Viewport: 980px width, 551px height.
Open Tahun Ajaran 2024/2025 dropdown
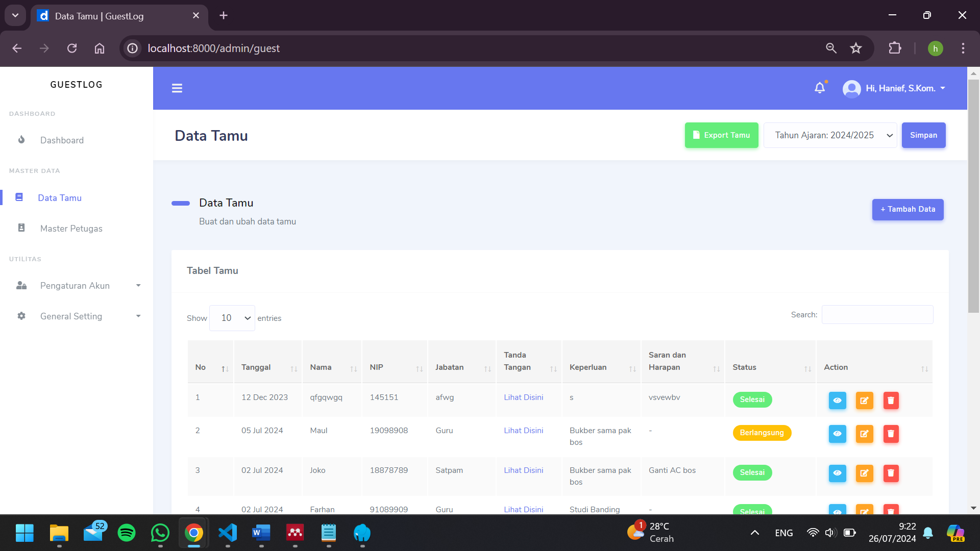[830, 135]
